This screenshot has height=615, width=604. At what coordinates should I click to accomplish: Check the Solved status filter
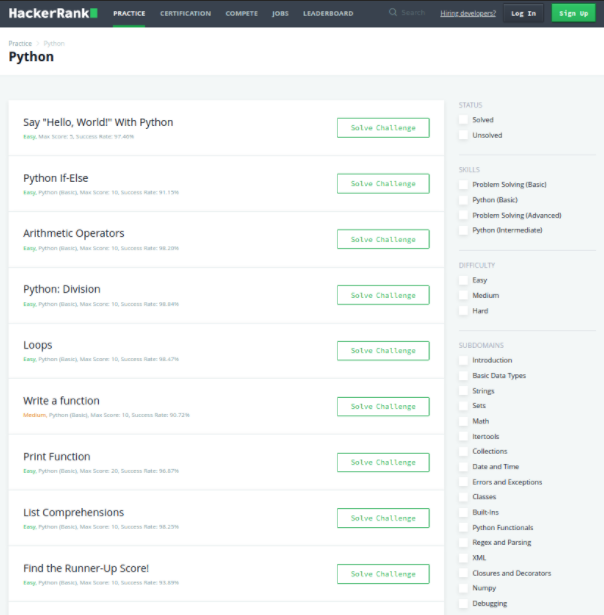[464, 120]
